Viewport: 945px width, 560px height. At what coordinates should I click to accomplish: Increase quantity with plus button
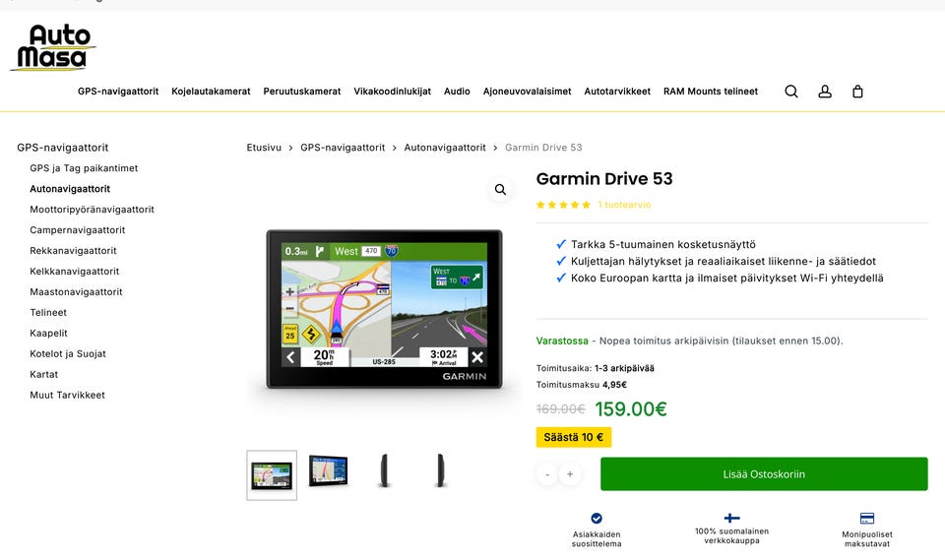[570, 474]
